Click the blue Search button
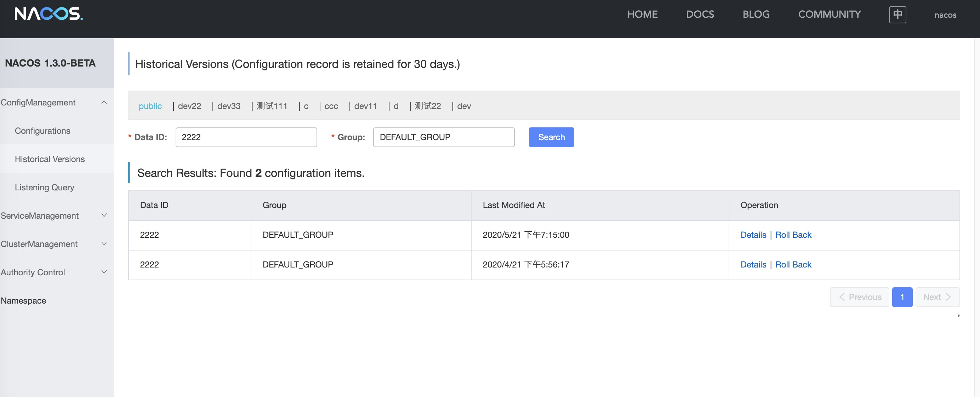980x397 pixels. click(x=551, y=137)
